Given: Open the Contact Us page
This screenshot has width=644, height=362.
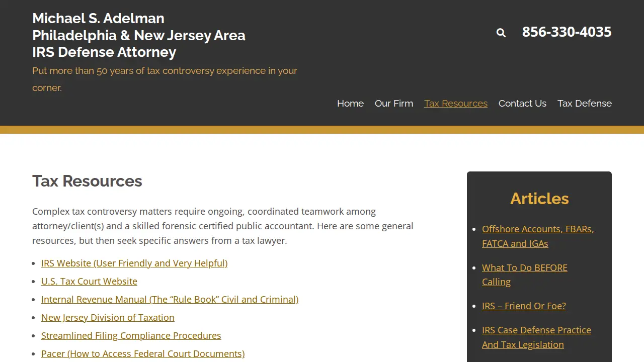Looking at the screenshot, I should (x=522, y=103).
